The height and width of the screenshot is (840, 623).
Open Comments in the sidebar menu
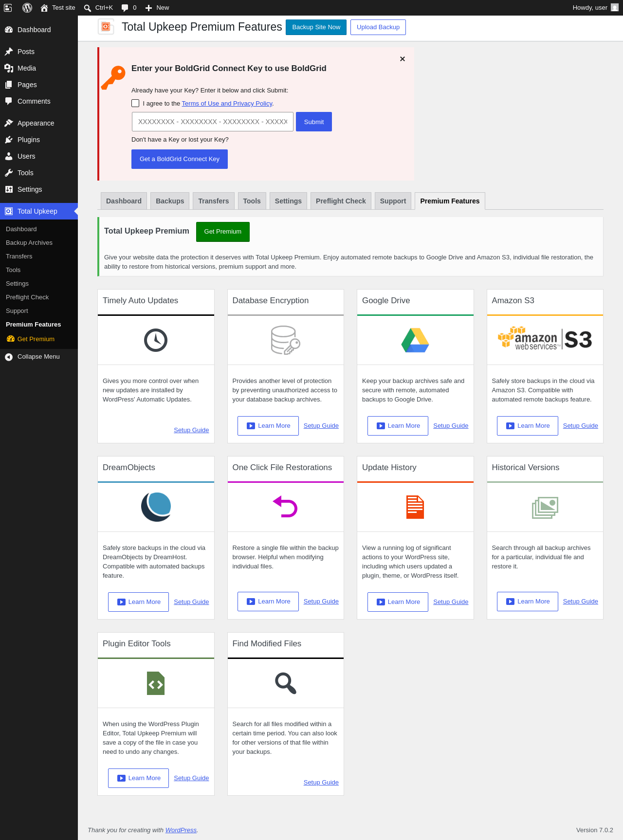[39, 101]
